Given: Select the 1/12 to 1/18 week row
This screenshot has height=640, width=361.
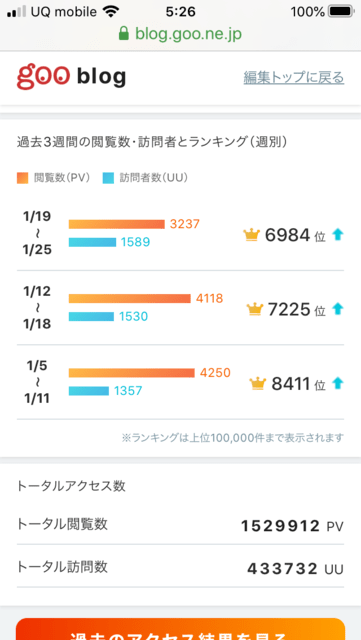Looking at the screenshot, I should coord(180,308).
